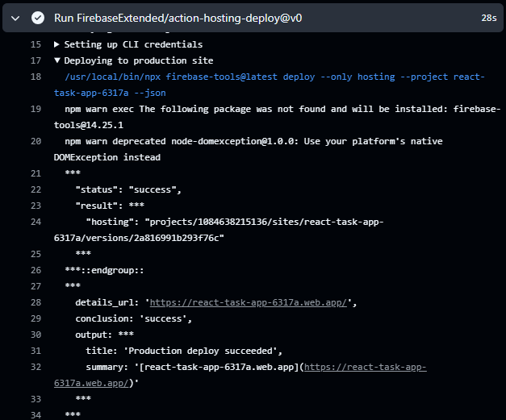Select log line number 29
The height and width of the screenshot is (420, 506).
click(36, 318)
